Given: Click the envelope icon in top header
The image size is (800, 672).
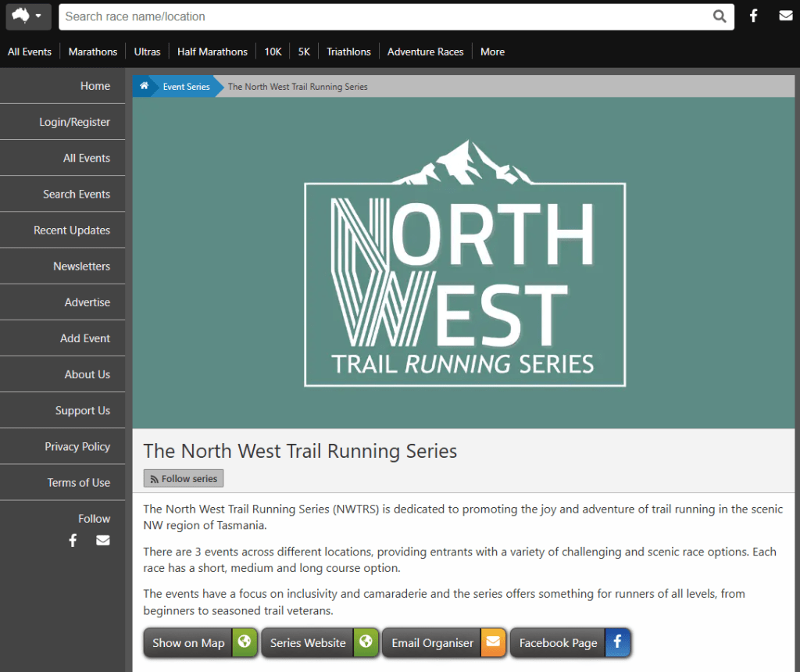Looking at the screenshot, I should pyautogui.click(x=785, y=16).
